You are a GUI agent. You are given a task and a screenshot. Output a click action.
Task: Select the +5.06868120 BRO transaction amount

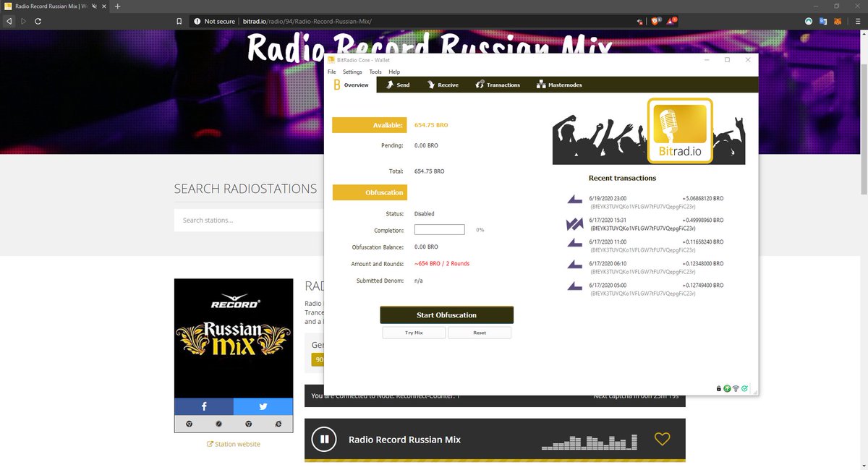click(702, 197)
